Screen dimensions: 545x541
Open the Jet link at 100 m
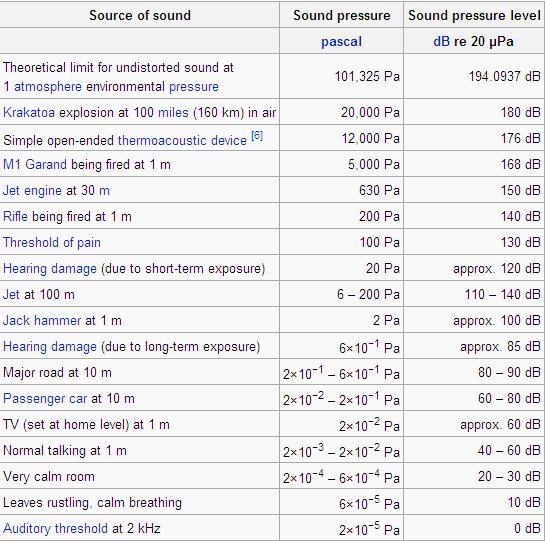click(x=11, y=294)
